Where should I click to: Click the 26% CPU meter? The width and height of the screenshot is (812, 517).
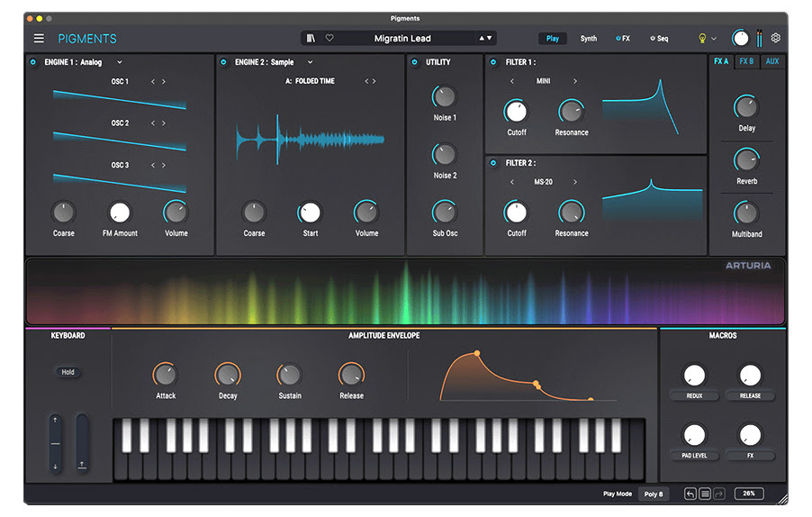point(749,494)
